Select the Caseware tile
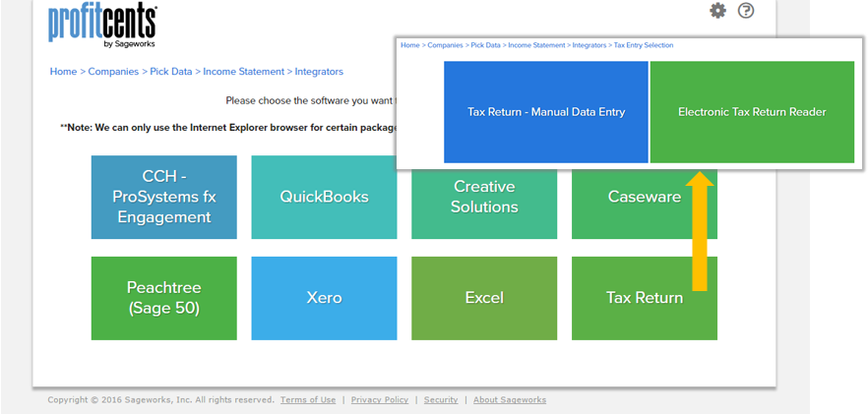The width and height of the screenshot is (868, 414). (645, 205)
